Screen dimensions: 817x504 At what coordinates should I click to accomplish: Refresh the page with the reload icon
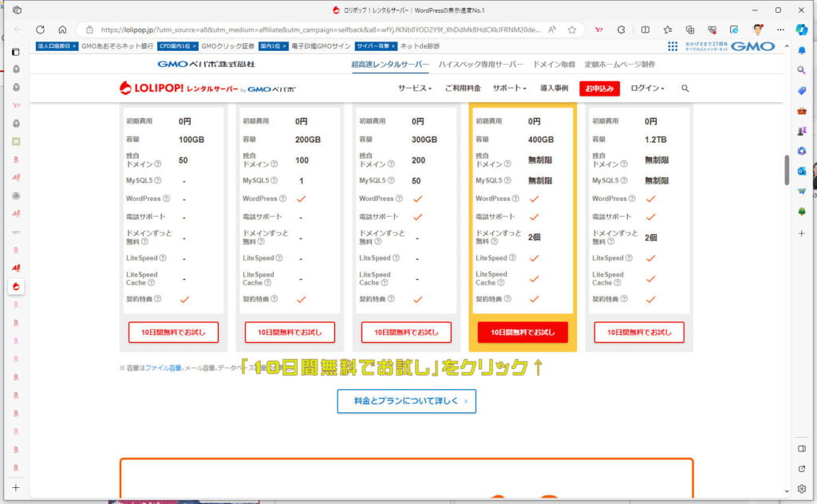click(40, 30)
